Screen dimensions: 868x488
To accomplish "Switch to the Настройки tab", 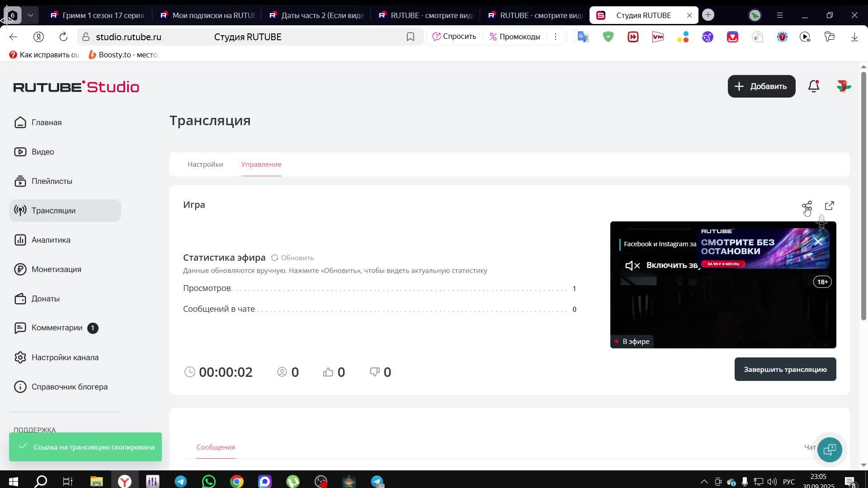I will click(205, 164).
